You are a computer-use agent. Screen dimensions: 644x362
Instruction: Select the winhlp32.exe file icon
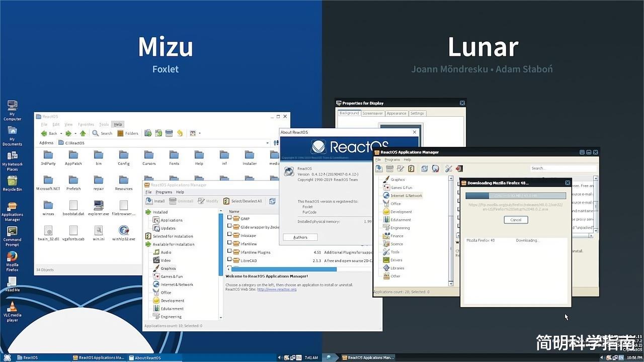[124, 233]
